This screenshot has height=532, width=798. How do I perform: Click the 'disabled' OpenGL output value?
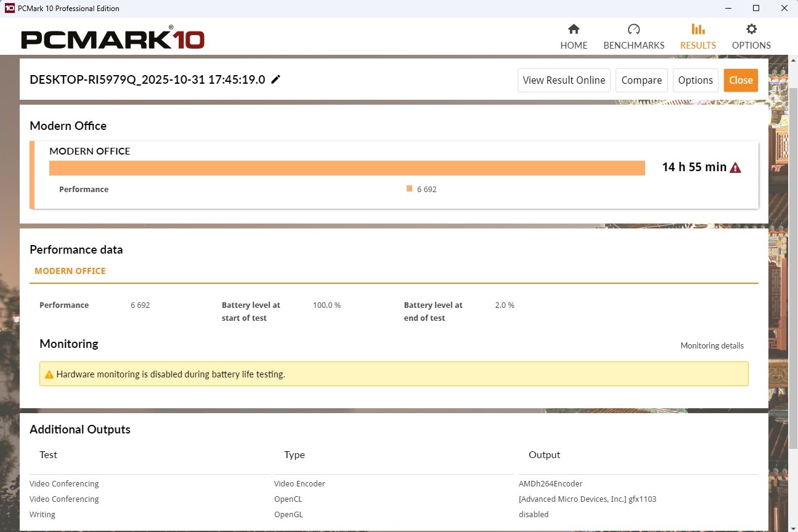(534, 515)
